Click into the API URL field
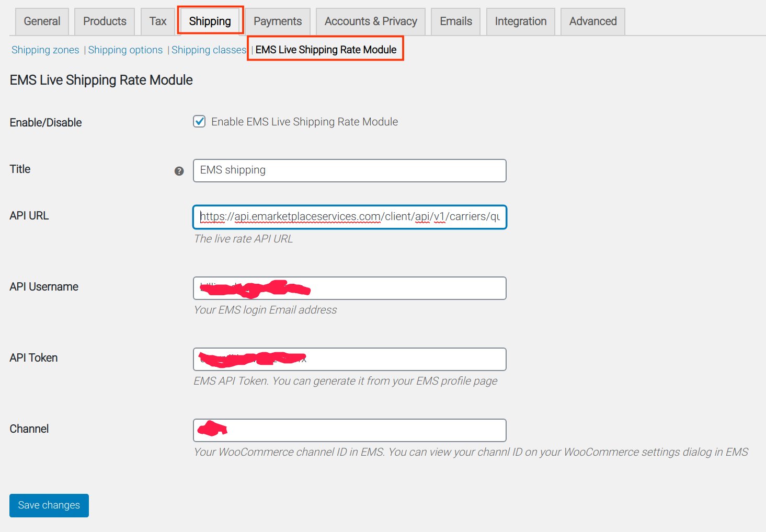The height and width of the screenshot is (532, 766). (x=350, y=217)
